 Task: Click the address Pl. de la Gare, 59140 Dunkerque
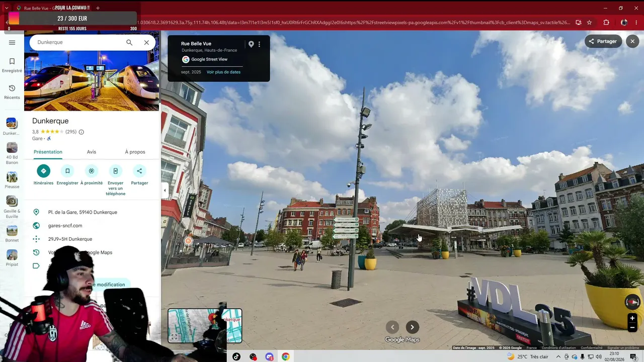pos(83,212)
